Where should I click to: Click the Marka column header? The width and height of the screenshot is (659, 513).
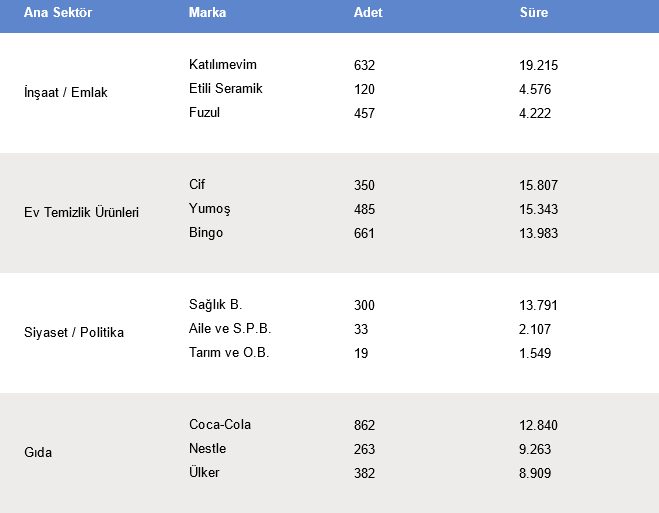click(207, 13)
